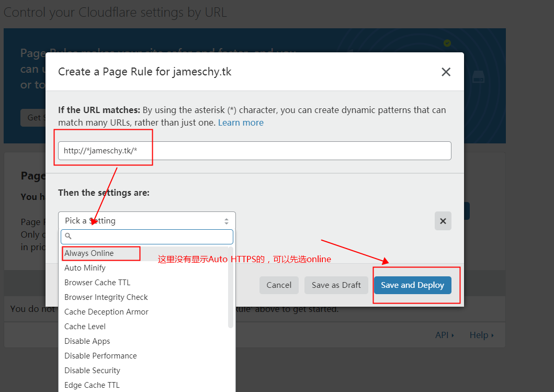Remove the setting row with X button
554x392 pixels.
click(443, 221)
